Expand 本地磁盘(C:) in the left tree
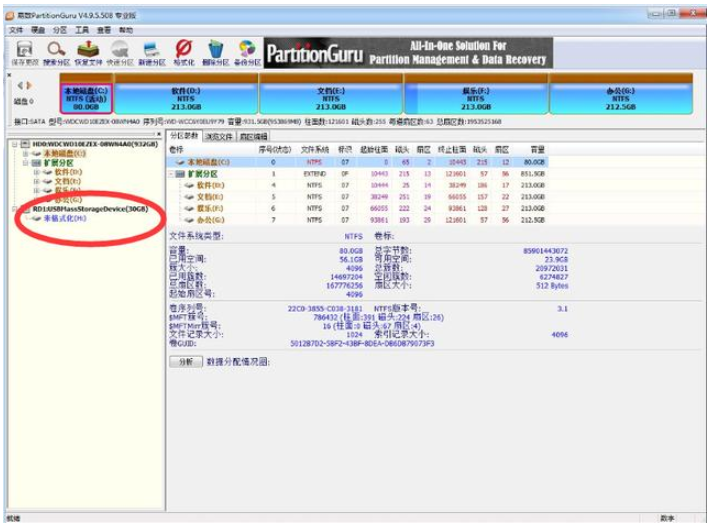This screenshot has width=710, height=523. point(26,154)
